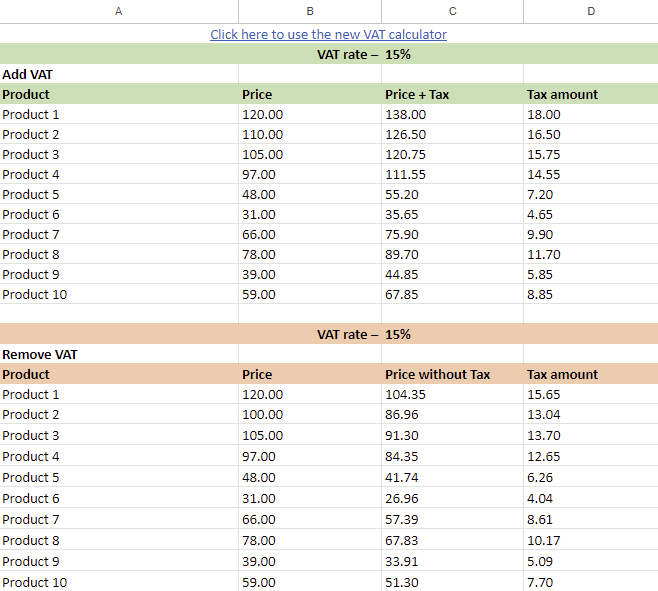
Task: Select column B header
Action: click(x=310, y=11)
